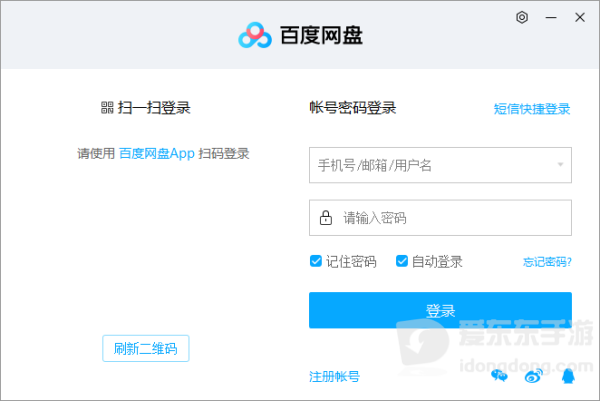The height and width of the screenshot is (401, 600).
Task: Focus the 请输入密码 password field
Action: [440, 218]
